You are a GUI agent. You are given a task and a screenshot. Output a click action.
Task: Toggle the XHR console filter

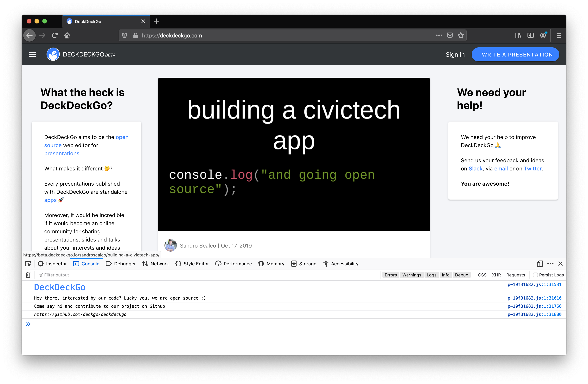(496, 275)
